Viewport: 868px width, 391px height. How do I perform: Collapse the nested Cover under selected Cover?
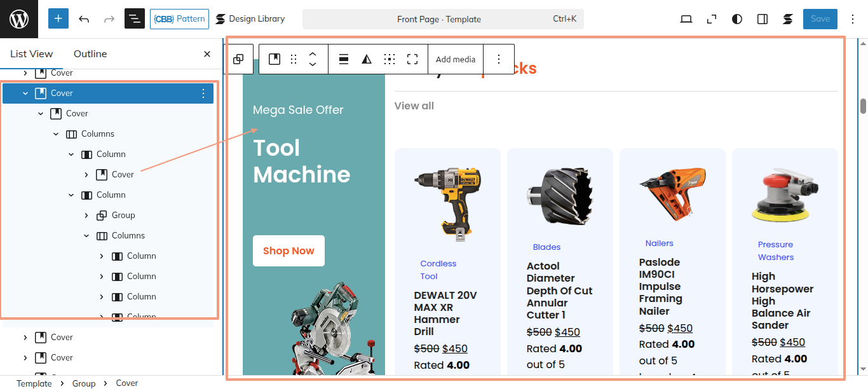coord(41,114)
